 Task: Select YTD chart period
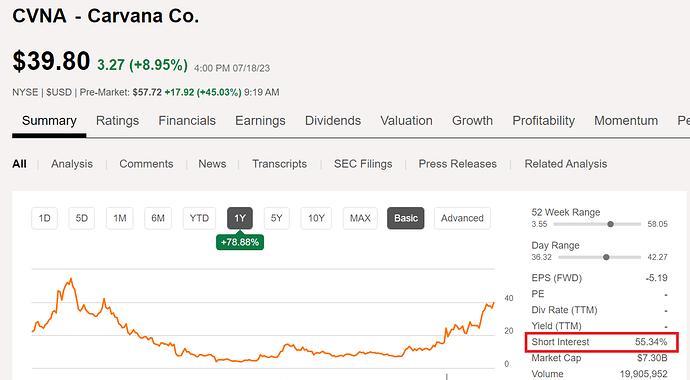[x=199, y=218]
